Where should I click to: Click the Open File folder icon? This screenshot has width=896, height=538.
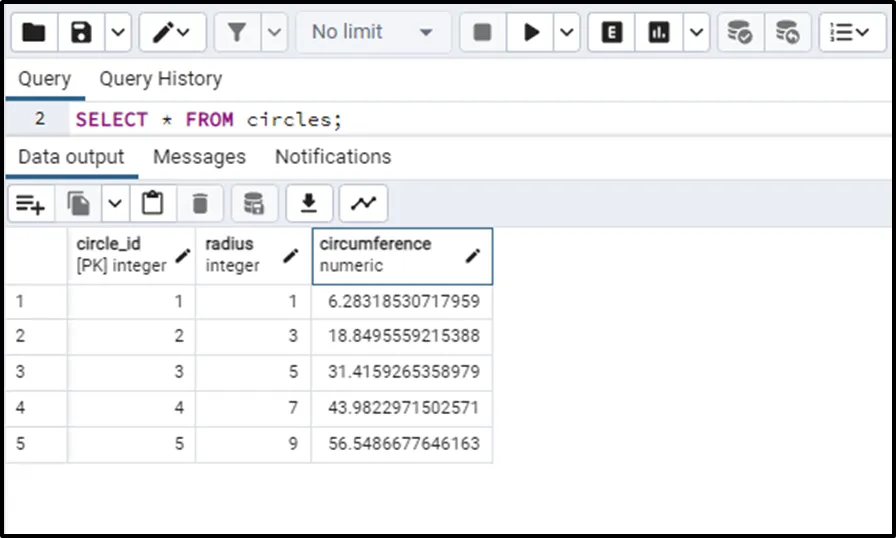pyautogui.click(x=34, y=32)
